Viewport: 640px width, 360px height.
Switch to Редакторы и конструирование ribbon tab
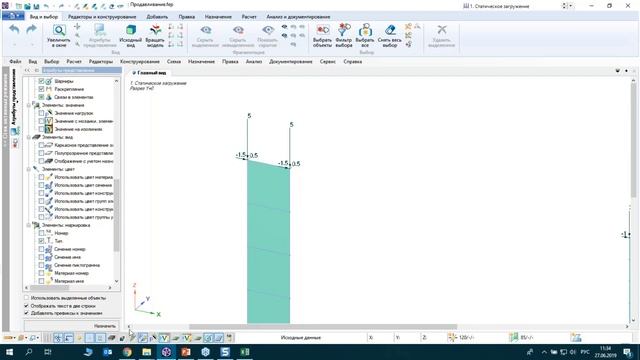[102, 17]
